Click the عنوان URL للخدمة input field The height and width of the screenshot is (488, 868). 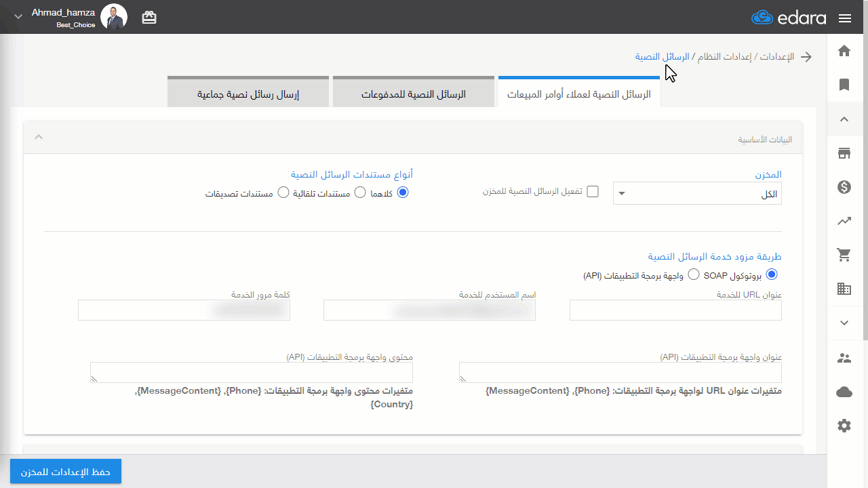pyautogui.click(x=675, y=310)
